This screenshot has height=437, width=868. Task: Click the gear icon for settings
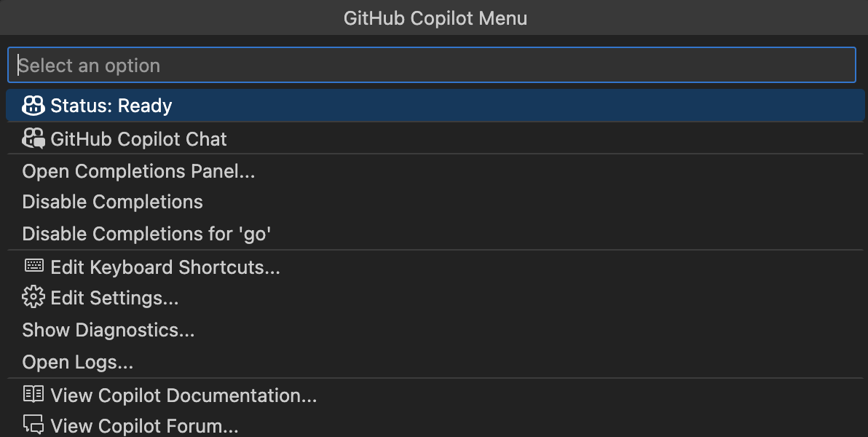(33, 297)
